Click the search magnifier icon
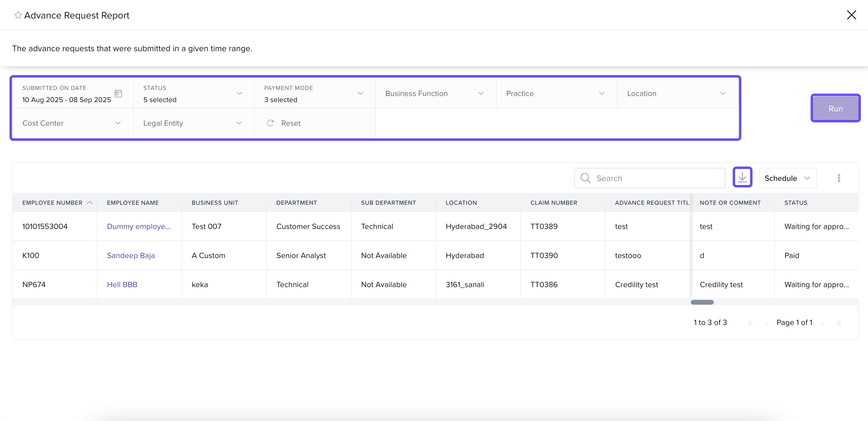Screen dimensions: 868x421 [x=585, y=178]
